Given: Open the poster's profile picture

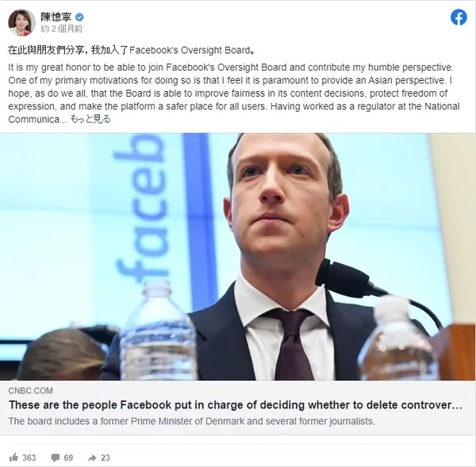Looking at the screenshot, I should coord(21,22).
